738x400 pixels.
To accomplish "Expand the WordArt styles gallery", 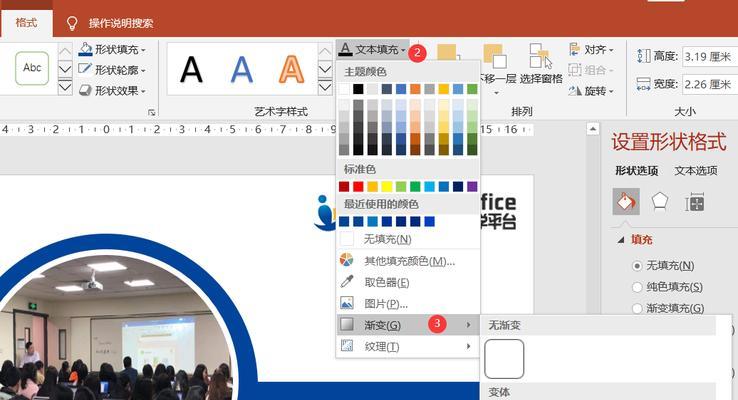I will (325, 88).
